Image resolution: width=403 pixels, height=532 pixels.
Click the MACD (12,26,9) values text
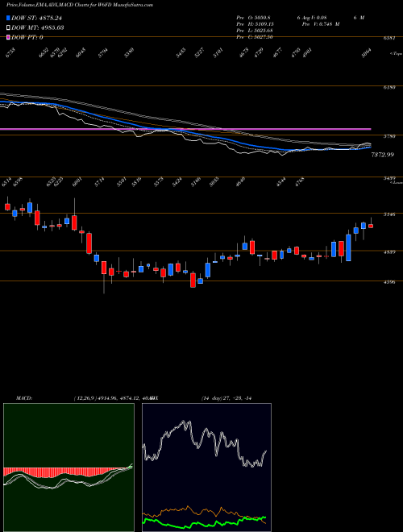point(114,398)
